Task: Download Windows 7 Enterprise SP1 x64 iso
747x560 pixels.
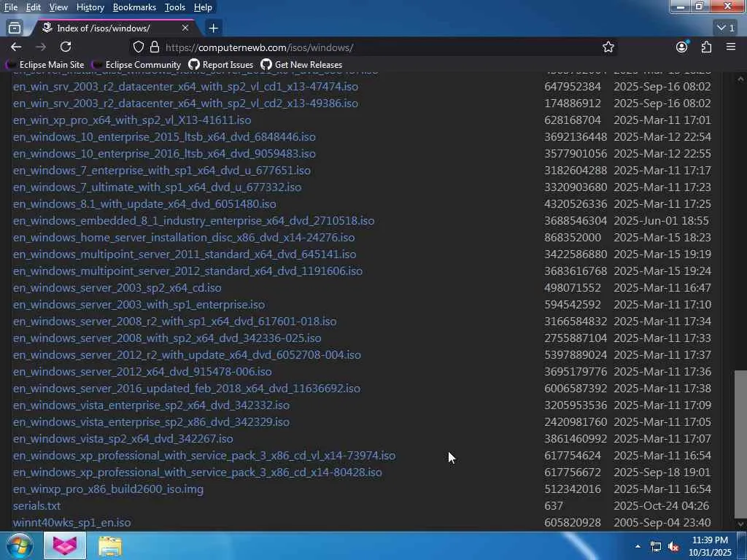Action: [161, 171]
